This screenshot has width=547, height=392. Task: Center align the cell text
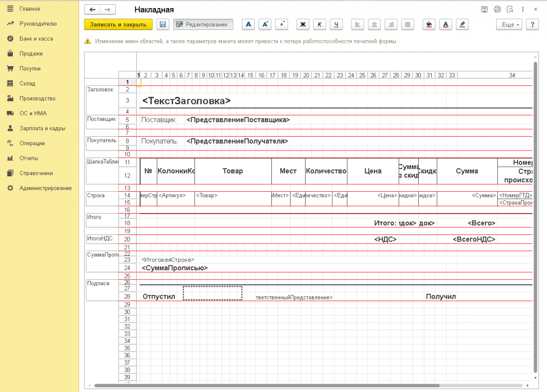point(374,25)
